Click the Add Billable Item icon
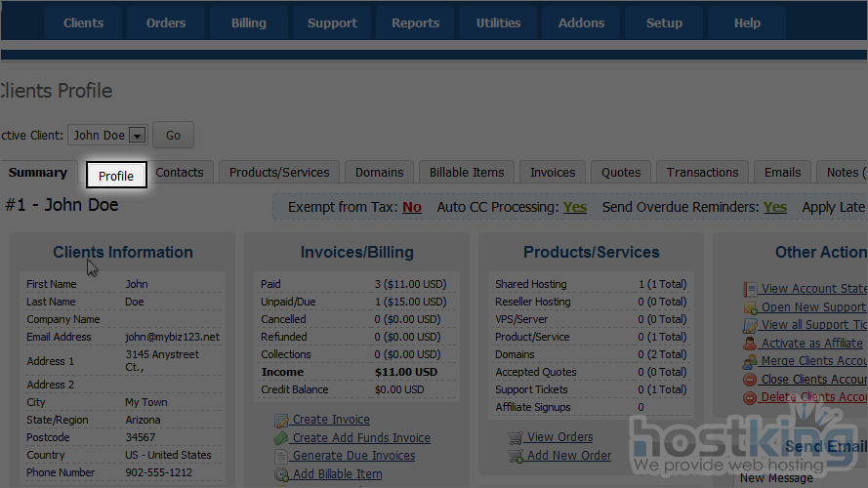The height and width of the screenshot is (488, 868). pyautogui.click(x=281, y=475)
